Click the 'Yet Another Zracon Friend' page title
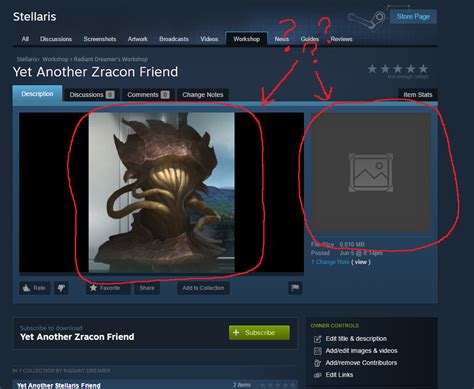This screenshot has height=389, width=474. pyautogui.click(x=95, y=72)
